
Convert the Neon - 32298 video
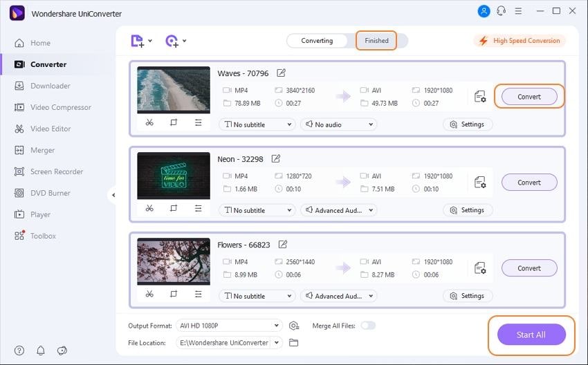click(x=529, y=182)
